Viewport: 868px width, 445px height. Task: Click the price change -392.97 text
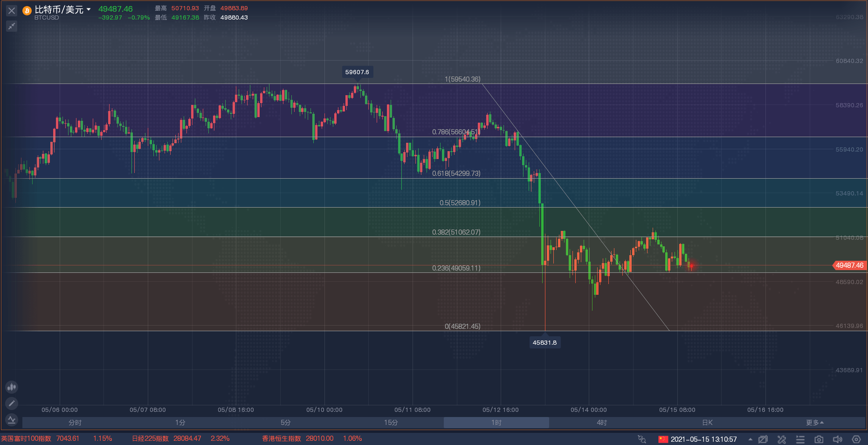[x=110, y=18]
